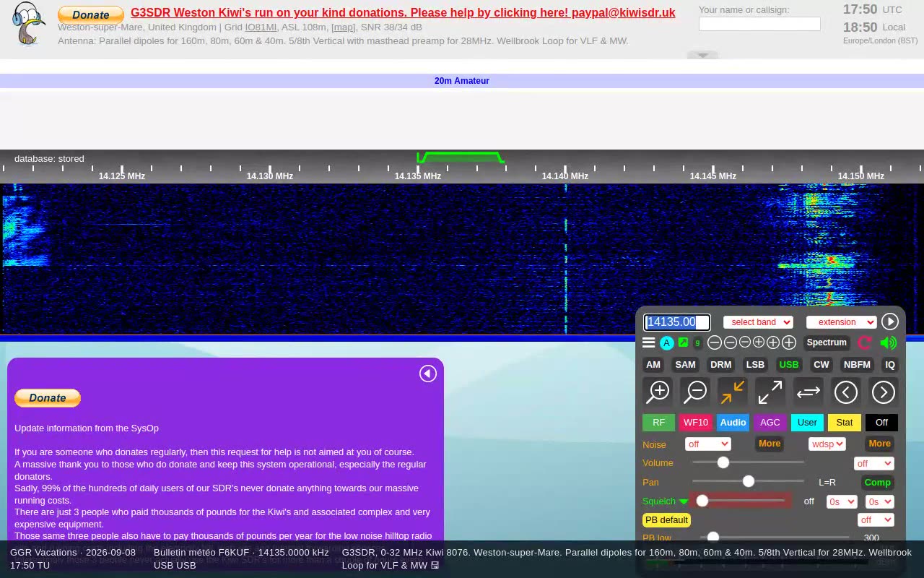Click the horizontal double-arrow band zoom icon
The height and width of the screenshot is (578, 924).
pos(808,392)
